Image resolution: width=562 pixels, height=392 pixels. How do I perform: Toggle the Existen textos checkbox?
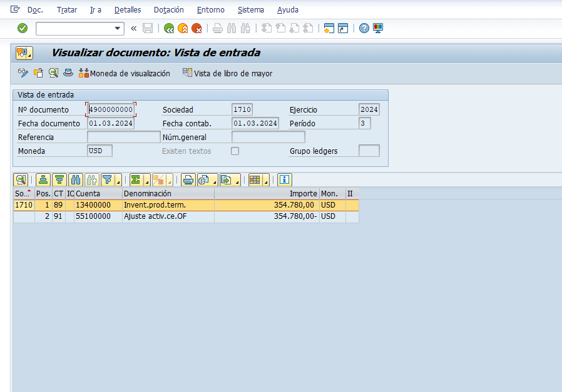pos(235,151)
